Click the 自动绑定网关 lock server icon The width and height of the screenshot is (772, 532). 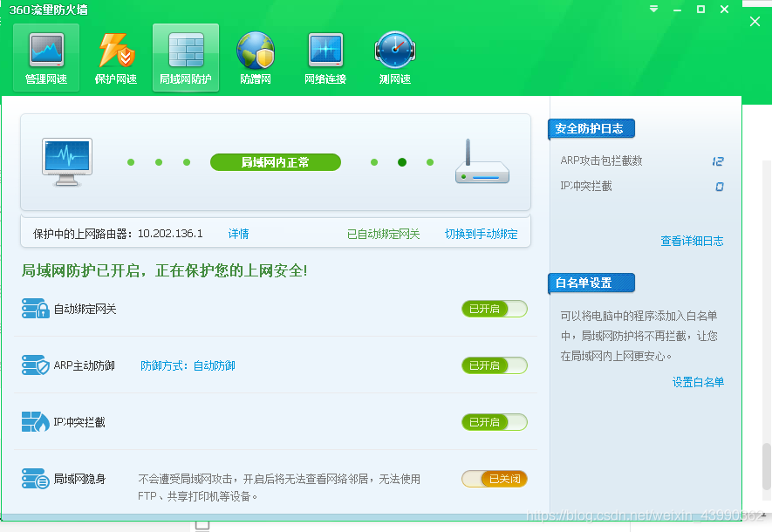pos(36,309)
